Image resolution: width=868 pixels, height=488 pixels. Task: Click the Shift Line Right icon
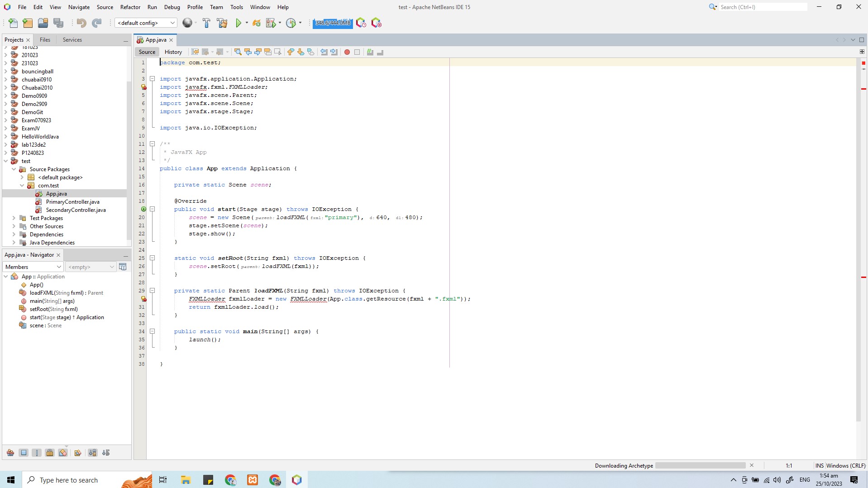click(334, 52)
